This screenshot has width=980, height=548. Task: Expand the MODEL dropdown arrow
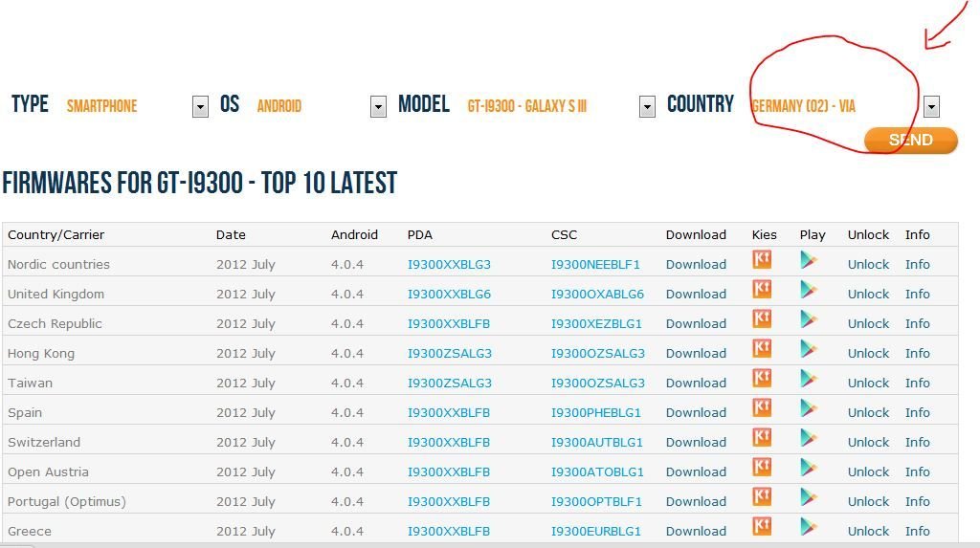(x=647, y=107)
